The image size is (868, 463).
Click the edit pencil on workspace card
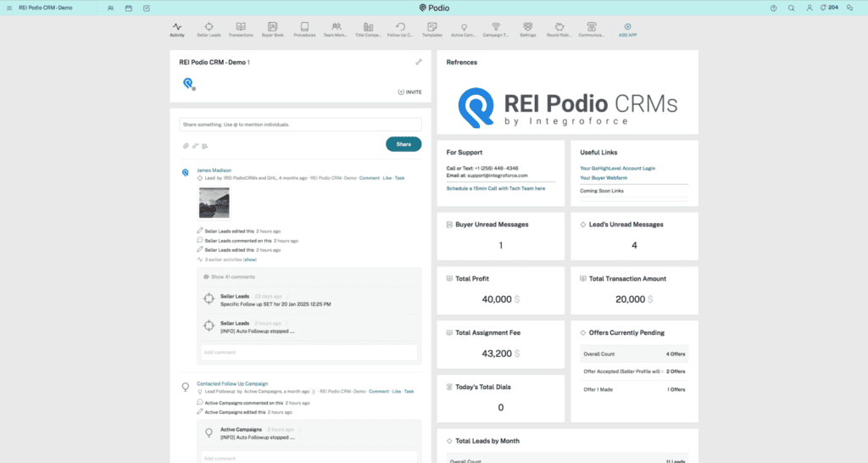[x=419, y=62]
